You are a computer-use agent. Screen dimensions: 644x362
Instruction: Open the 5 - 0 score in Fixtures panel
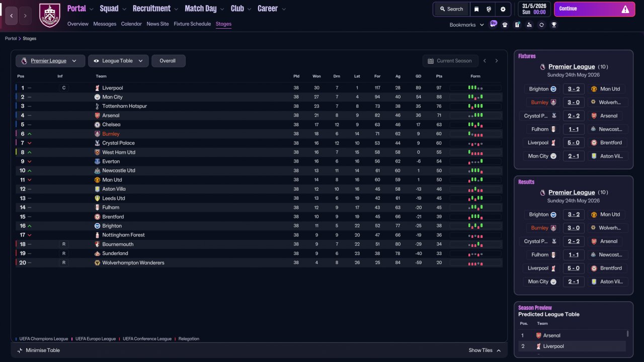coord(574,143)
